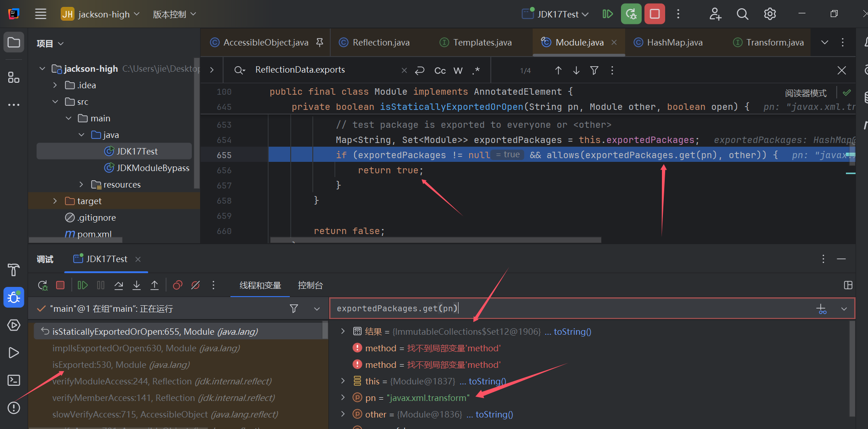Screen dimensions: 868x429
Task: Show hidden editor tabs dropdown
Action: point(825,42)
